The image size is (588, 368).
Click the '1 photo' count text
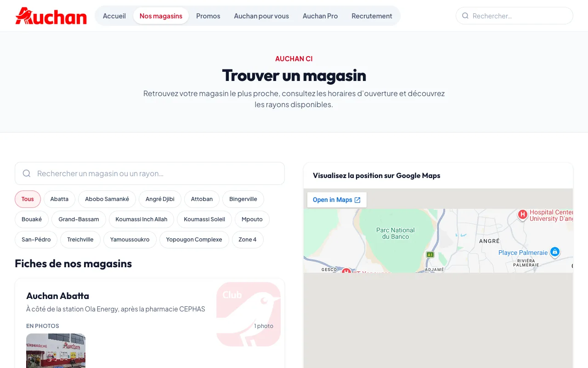pos(264,326)
